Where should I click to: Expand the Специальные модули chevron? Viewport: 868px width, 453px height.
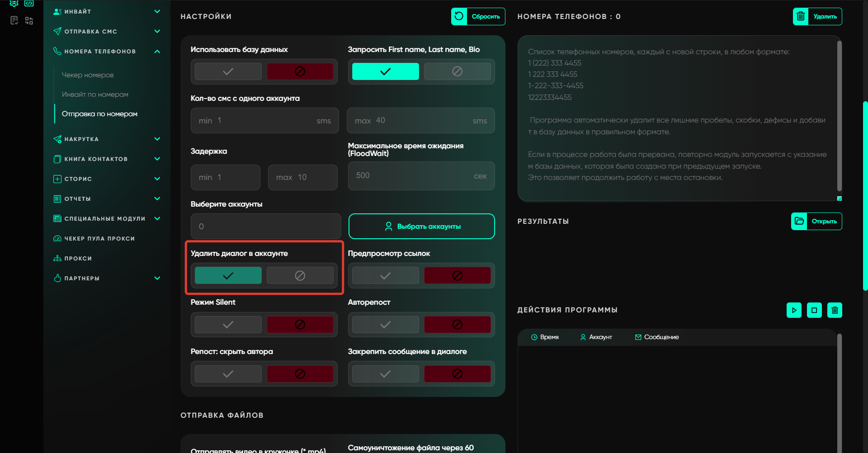coord(157,219)
